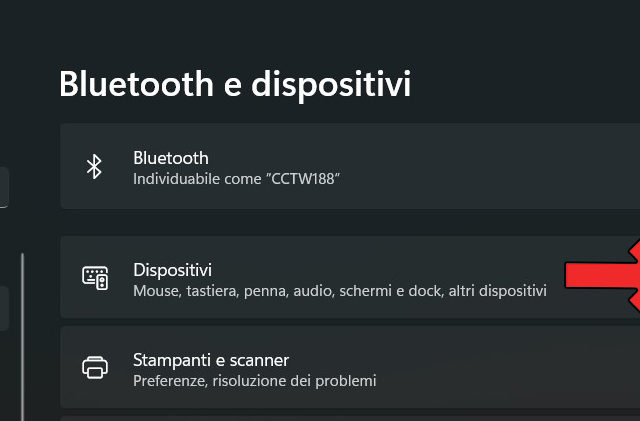640x421 pixels.
Task: Click the keyboard Dispositivi icon
Action: click(95, 279)
